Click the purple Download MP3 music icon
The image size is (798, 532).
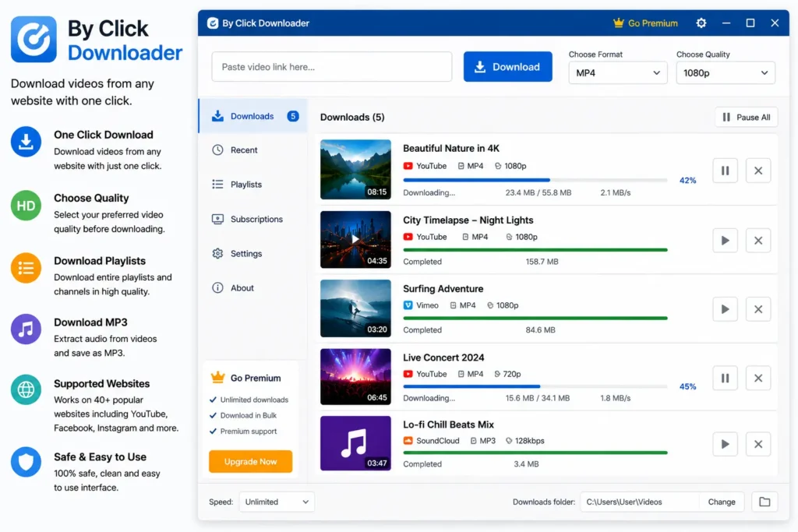click(x=26, y=329)
